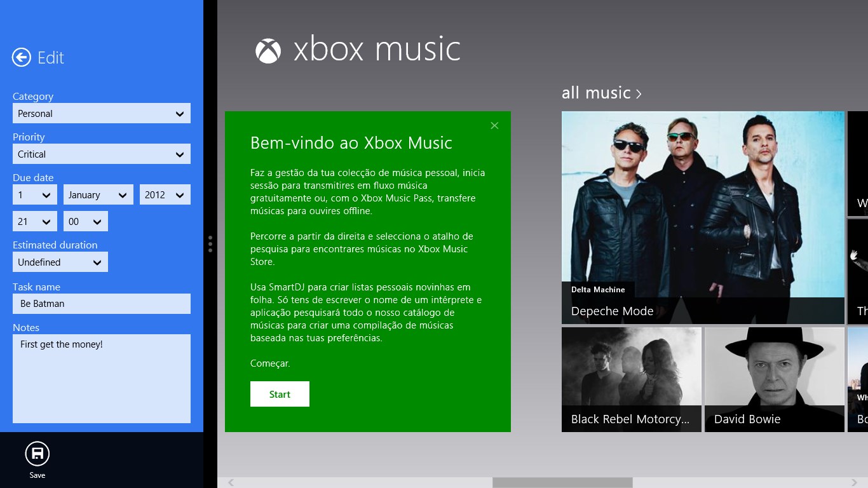Close the Bem-vindo ao Xbox Music panel
The image size is (868, 488).
(x=494, y=126)
